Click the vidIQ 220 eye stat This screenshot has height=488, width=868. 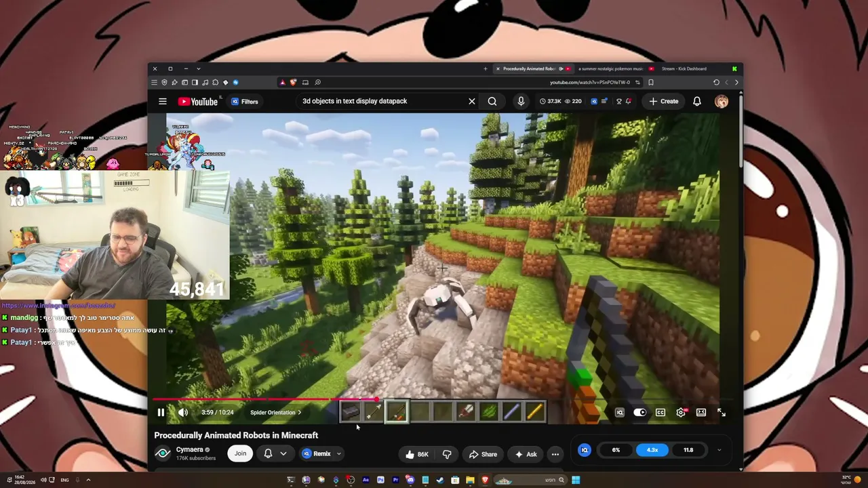pyautogui.click(x=573, y=102)
